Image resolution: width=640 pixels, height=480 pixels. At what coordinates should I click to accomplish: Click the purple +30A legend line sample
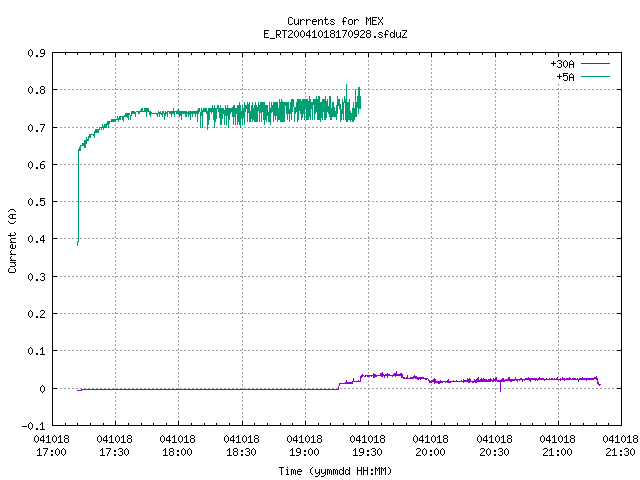(595, 64)
